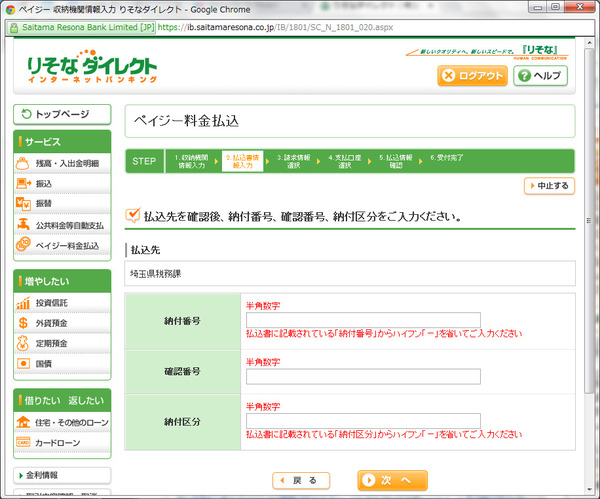Image resolution: width=600 pixels, height=499 pixels.
Task: Click the りそなダイレクト logo
Action: [x=92, y=67]
